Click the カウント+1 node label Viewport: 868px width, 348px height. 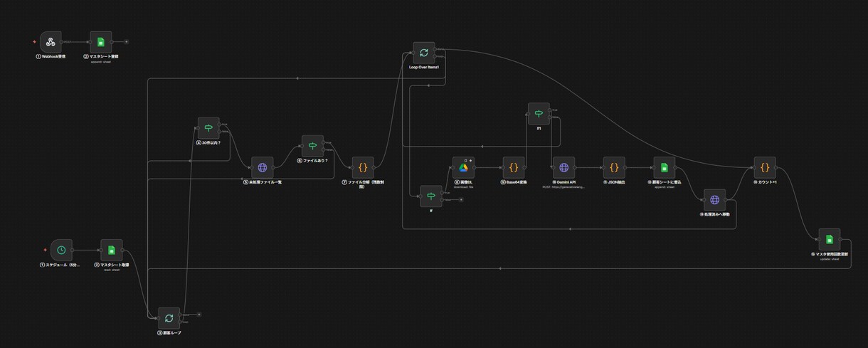coord(765,182)
